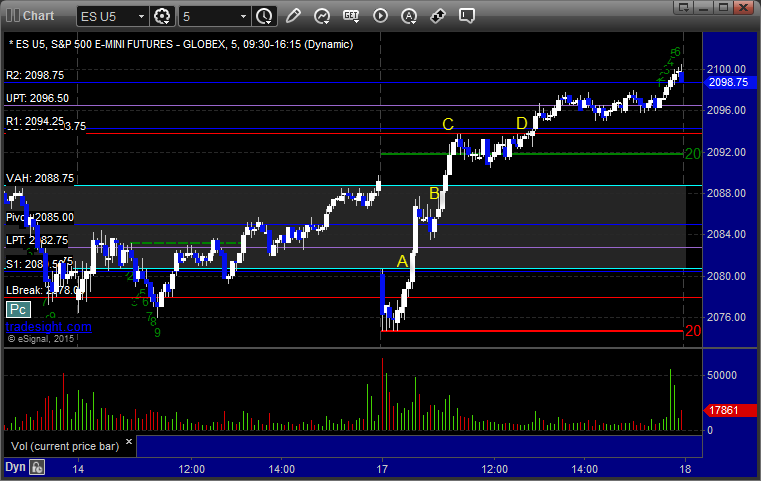Click the yellow B marker on chart
The height and width of the screenshot is (481, 761).
point(434,193)
